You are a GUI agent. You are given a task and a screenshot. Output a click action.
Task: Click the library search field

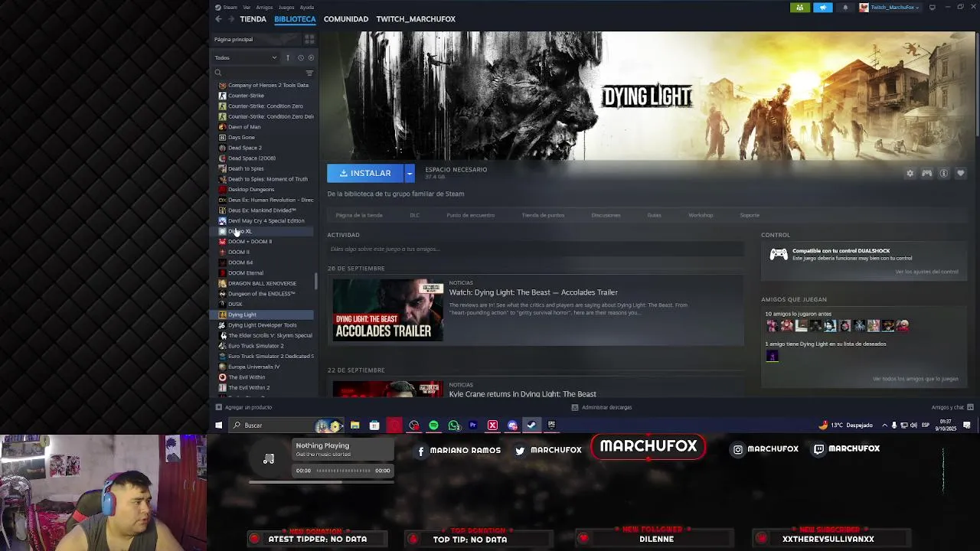tap(259, 73)
